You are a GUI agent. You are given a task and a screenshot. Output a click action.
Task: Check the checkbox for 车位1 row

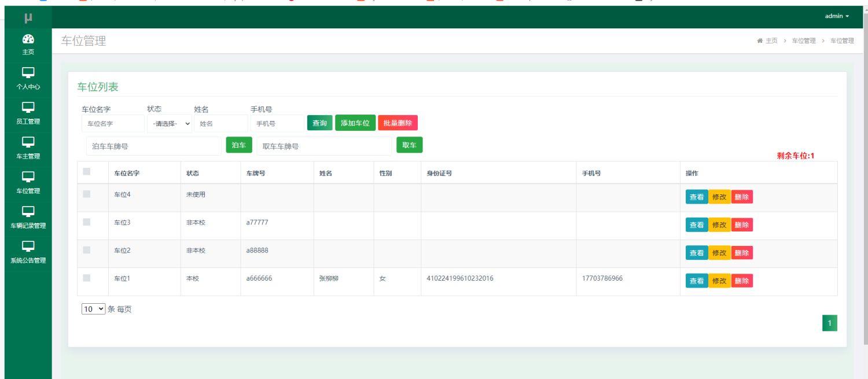click(87, 278)
